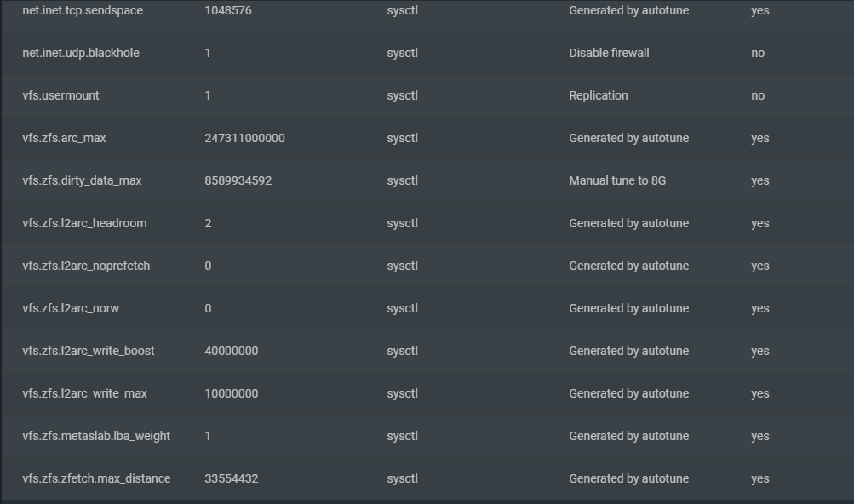Image resolution: width=854 pixels, height=504 pixels.
Task: Select the vfs.zfs.l2arc_write_boost tunable
Action: [427, 351]
